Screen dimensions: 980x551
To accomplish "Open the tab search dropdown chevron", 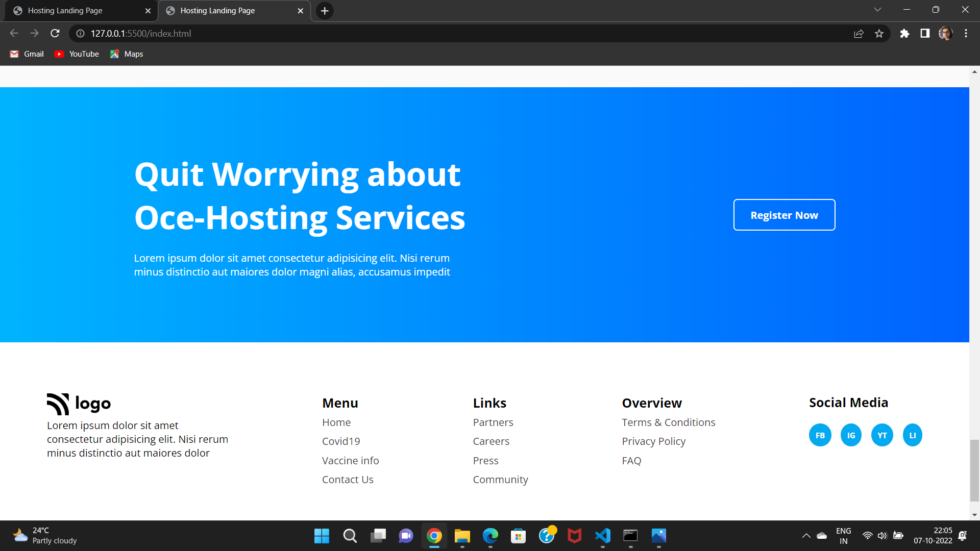I will (877, 9).
